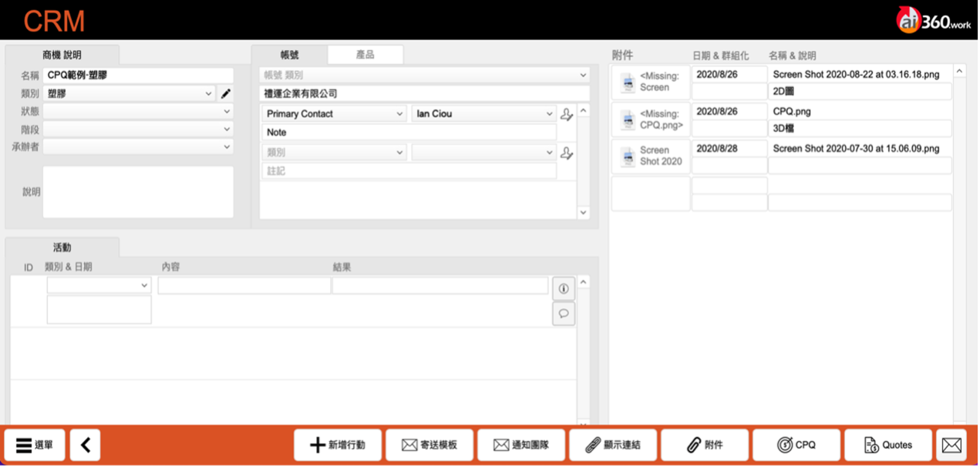Click the speech bubble comment icon
This screenshot has height=471, width=980.
pos(564,314)
